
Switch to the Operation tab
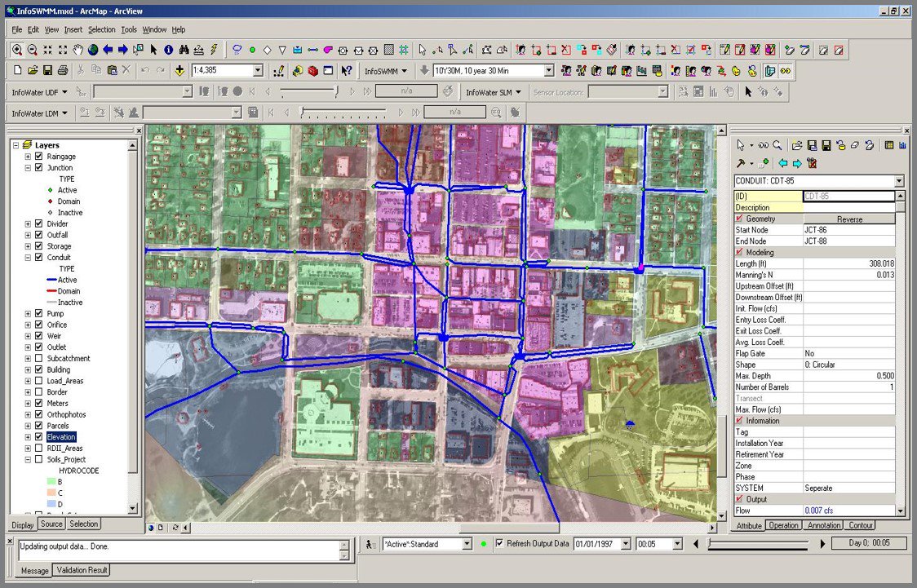pyautogui.click(x=784, y=525)
